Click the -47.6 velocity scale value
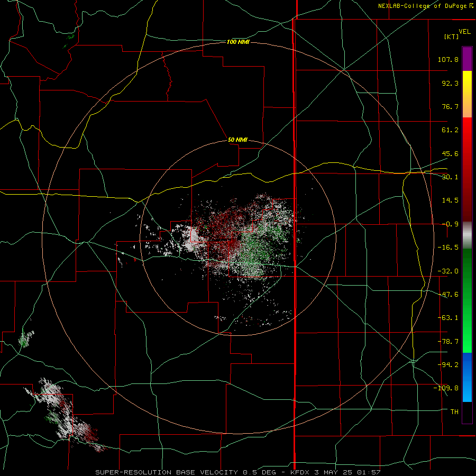476x476 pixels. 448,295
